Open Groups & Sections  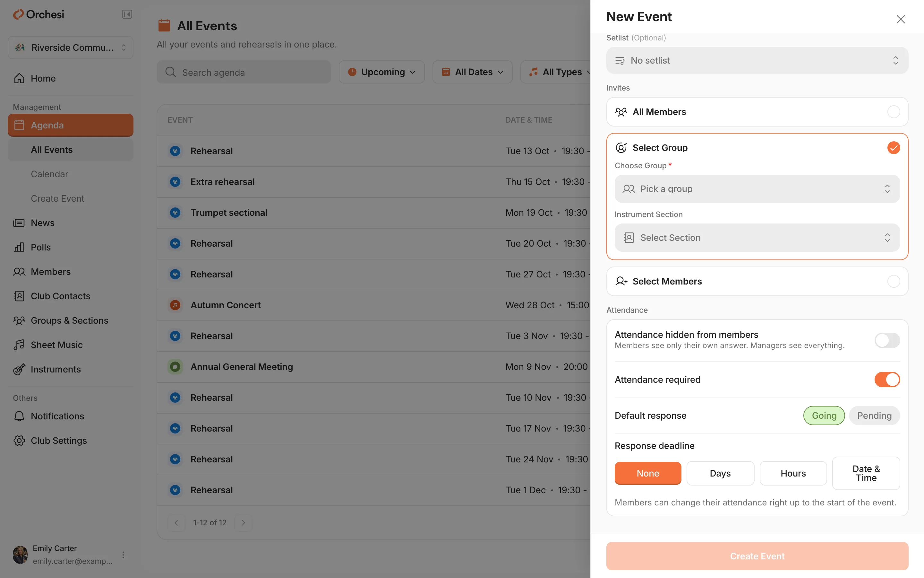pos(71,320)
